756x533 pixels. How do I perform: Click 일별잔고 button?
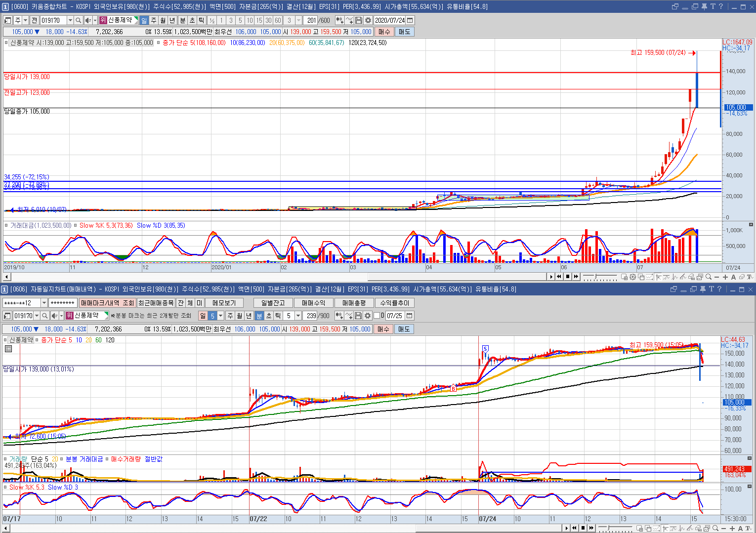273,303
